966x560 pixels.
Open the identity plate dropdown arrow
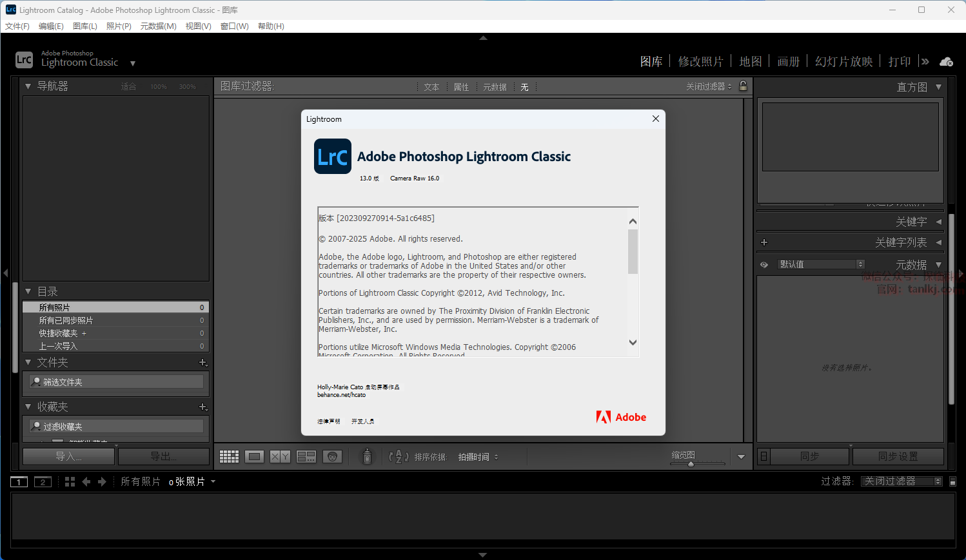tap(133, 63)
